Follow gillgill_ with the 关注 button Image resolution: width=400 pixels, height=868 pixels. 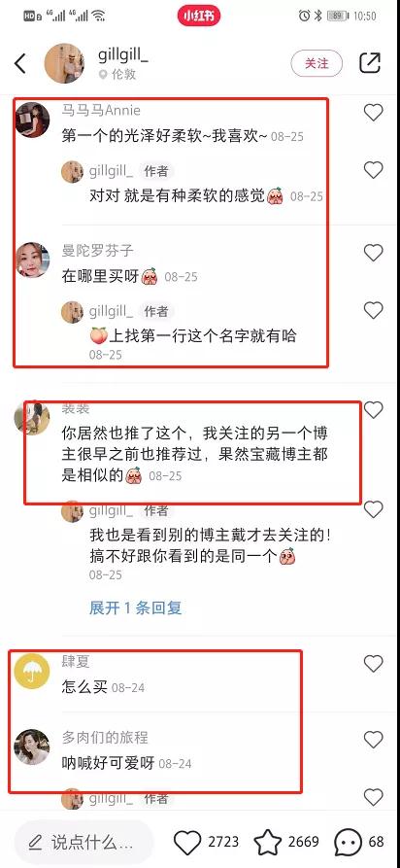[x=317, y=63]
